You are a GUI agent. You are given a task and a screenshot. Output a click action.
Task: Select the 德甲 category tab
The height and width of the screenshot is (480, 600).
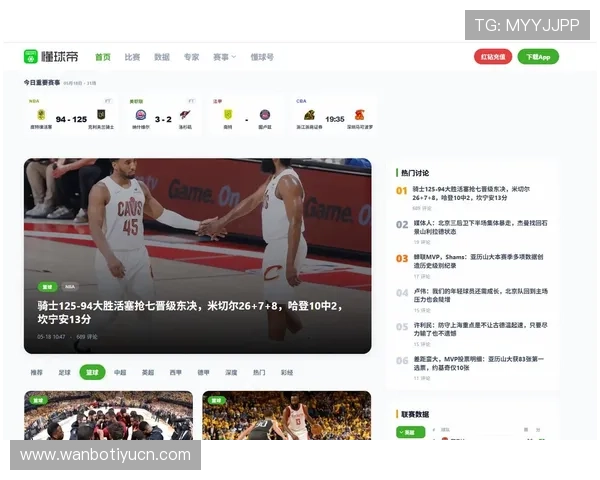203,372
